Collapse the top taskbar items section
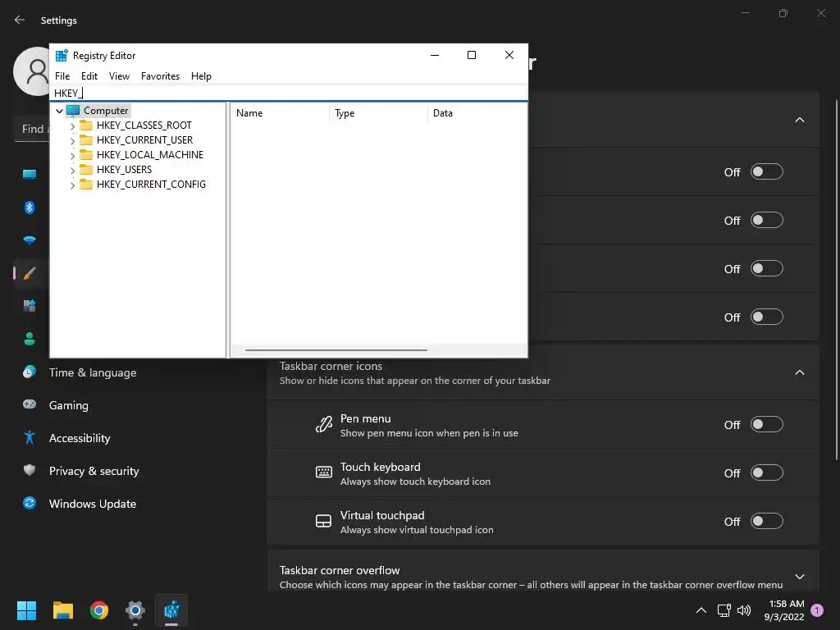 coord(799,120)
